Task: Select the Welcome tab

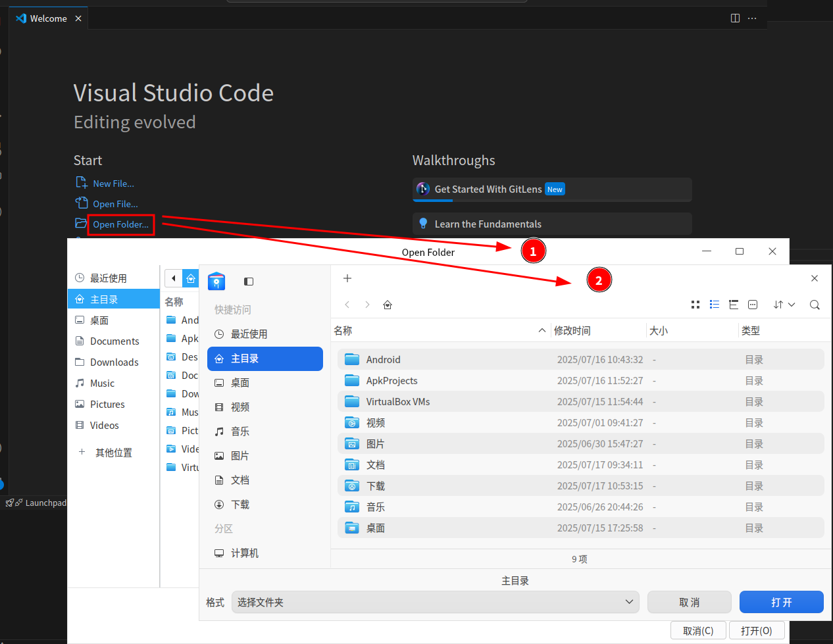Action: click(49, 18)
